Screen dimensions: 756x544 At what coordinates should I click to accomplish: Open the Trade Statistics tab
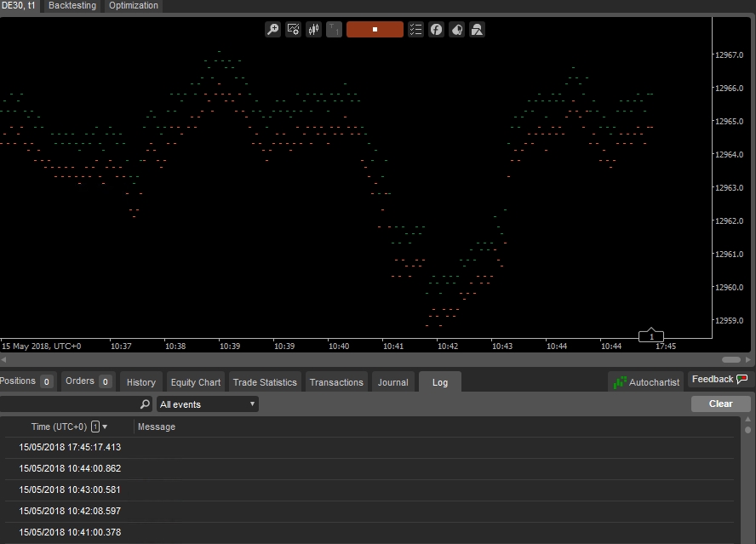click(x=265, y=382)
